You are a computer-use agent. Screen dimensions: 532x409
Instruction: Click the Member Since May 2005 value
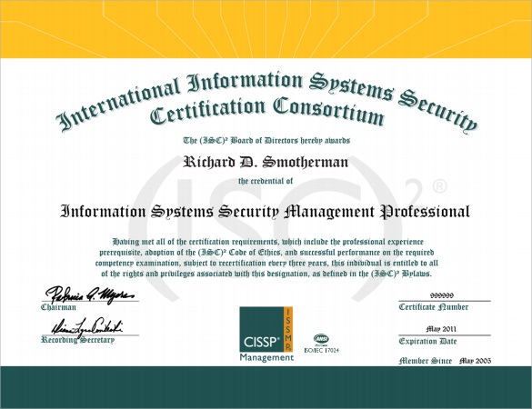475,361
